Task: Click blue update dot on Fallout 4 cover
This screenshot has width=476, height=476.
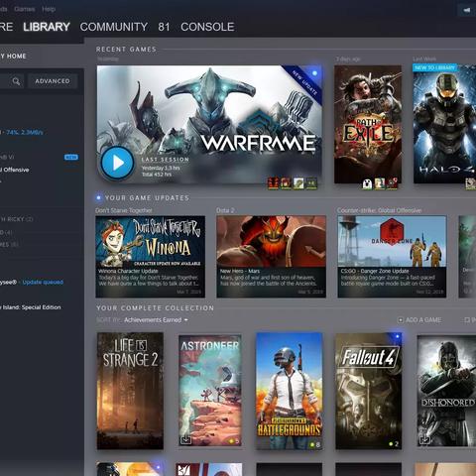Action: coord(397,336)
